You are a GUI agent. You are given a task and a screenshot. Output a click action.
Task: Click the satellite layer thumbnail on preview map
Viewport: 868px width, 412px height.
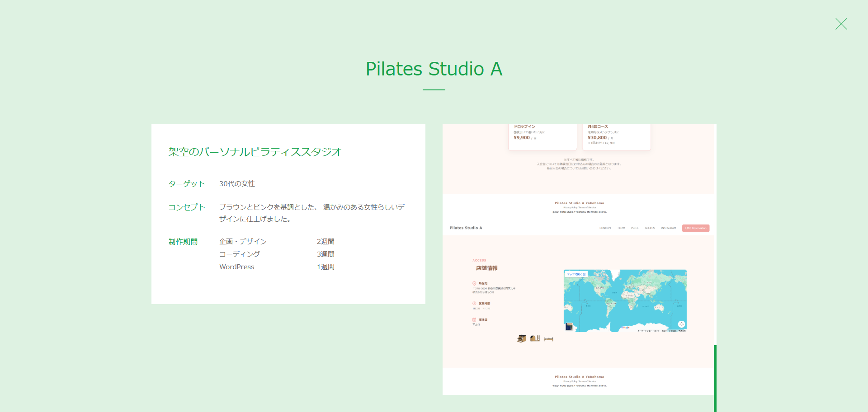click(x=569, y=326)
